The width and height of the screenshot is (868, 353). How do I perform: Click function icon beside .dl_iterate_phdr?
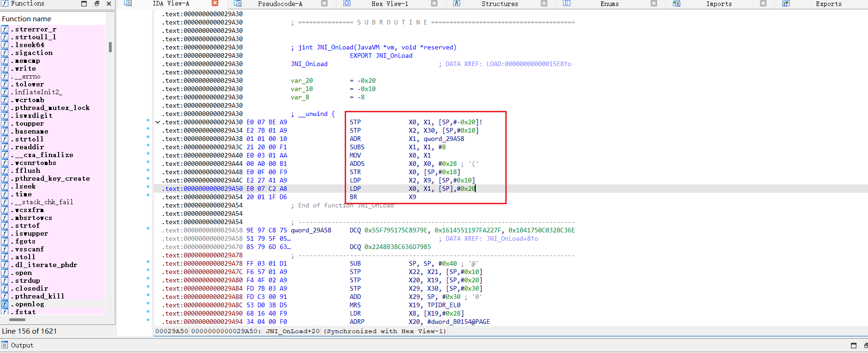tap(5, 265)
